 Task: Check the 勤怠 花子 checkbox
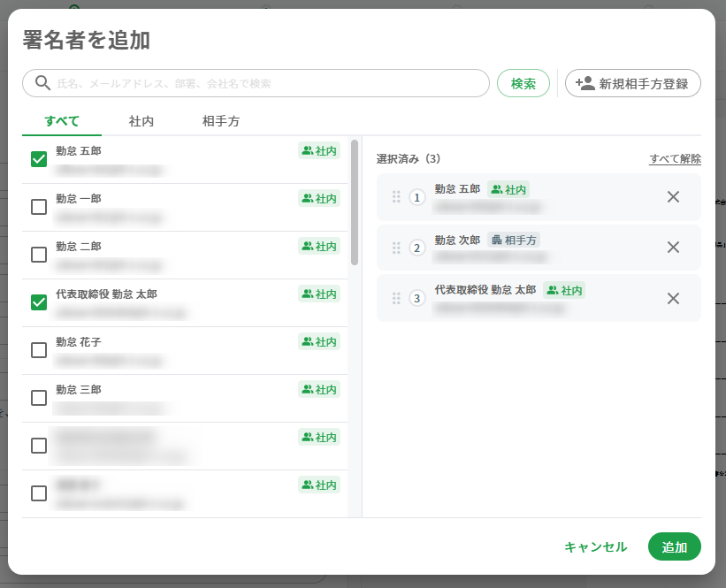coord(38,349)
